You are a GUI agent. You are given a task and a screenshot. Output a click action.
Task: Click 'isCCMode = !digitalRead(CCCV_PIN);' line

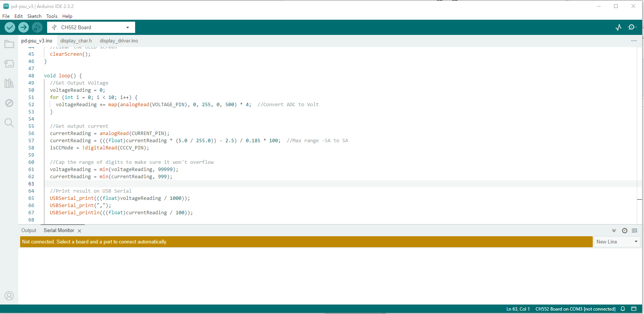[99, 148]
